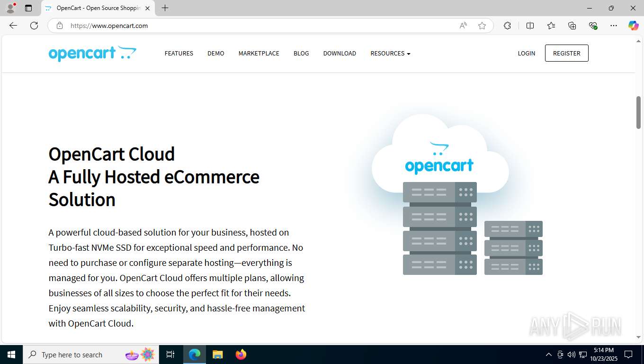Launch Firefox from taskbar

pos(241,355)
